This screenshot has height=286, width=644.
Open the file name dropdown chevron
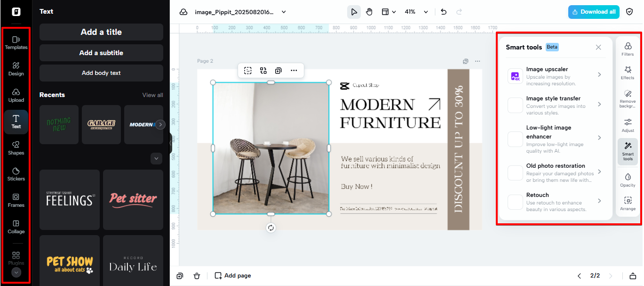click(284, 12)
